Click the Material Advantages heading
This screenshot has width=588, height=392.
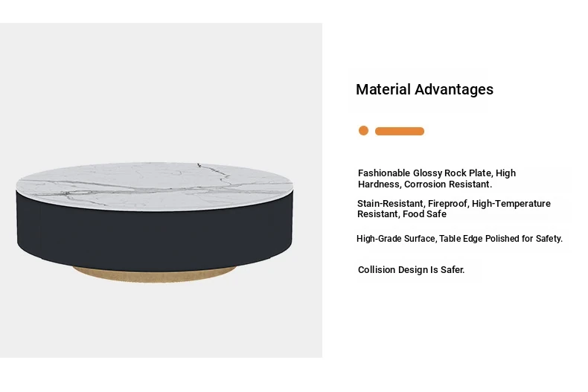[424, 90]
